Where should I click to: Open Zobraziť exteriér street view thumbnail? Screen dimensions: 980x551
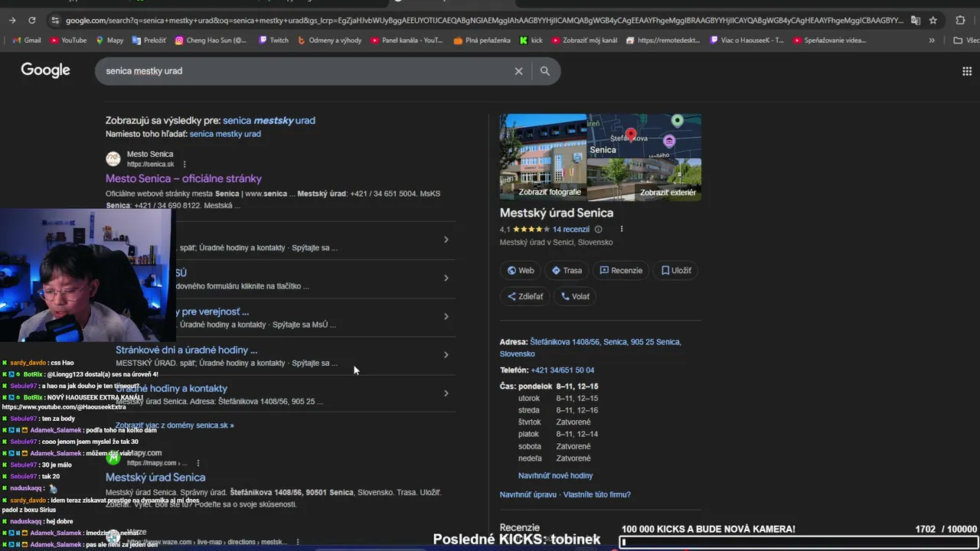(644, 179)
